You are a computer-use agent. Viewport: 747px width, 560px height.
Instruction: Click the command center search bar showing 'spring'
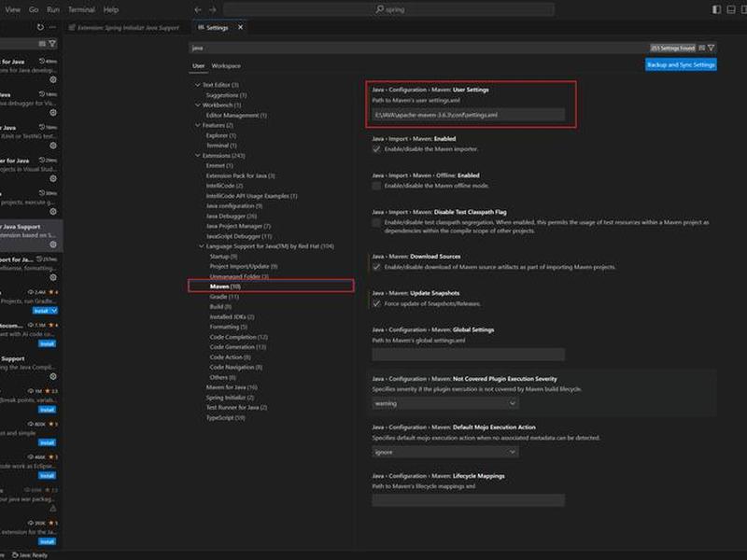pyautogui.click(x=389, y=9)
